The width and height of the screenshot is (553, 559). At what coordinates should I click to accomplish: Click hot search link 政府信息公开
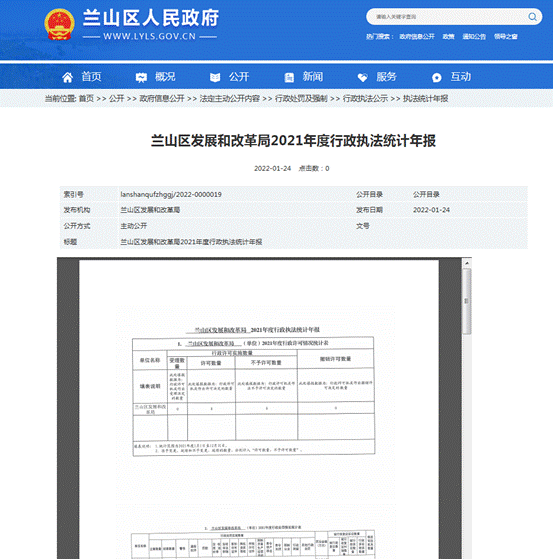click(x=417, y=37)
